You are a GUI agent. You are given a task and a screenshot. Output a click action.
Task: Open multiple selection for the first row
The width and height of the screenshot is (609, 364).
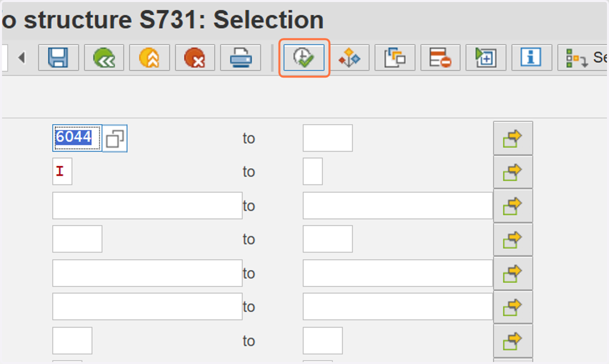513,138
